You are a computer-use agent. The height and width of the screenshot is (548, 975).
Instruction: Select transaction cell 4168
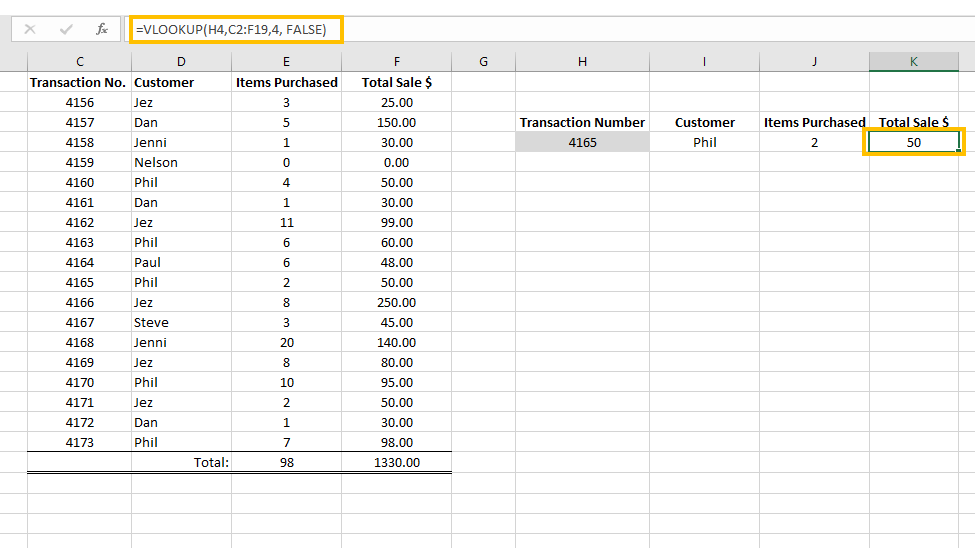coord(80,342)
